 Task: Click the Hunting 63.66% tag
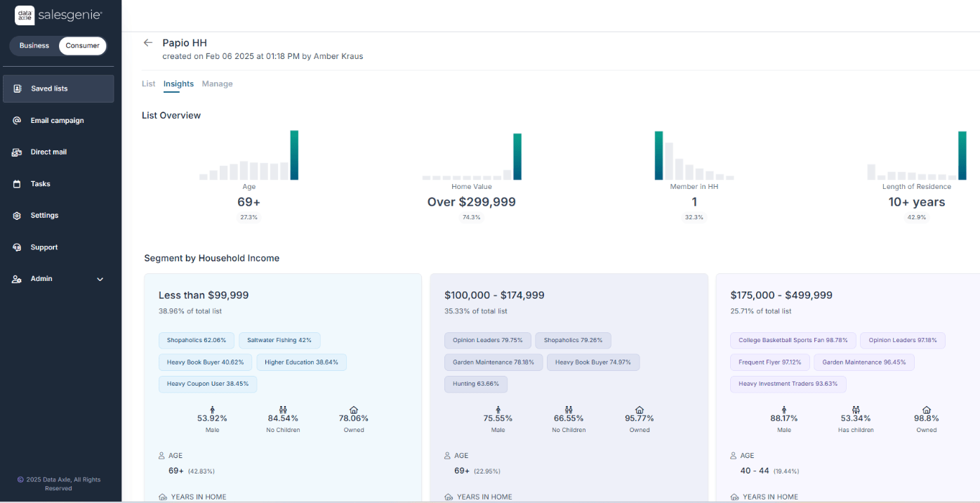pyautogui.click(x=475, y=384)
